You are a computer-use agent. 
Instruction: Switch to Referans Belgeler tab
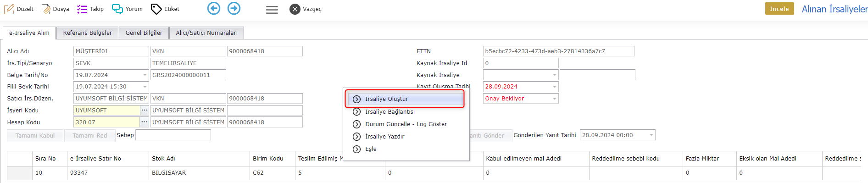tap(88, 33)
